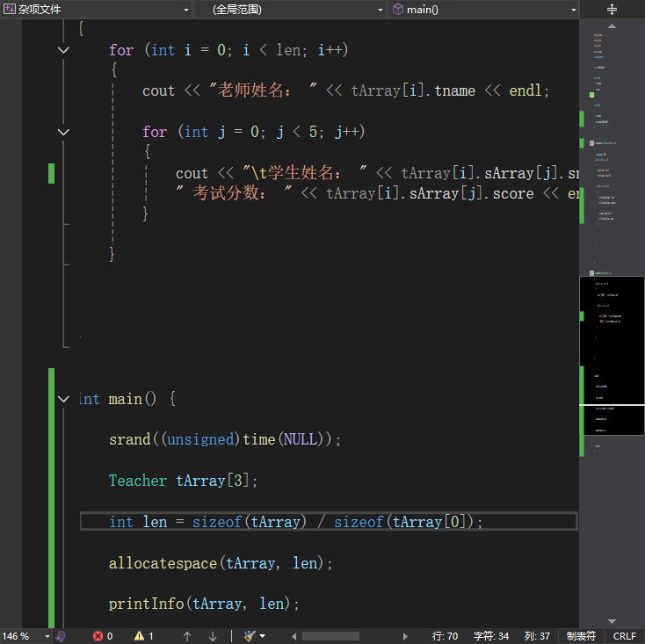Click the 老师姓名 string literal
The height and width of the screenshot is (644, 645).
coord(263,90)
